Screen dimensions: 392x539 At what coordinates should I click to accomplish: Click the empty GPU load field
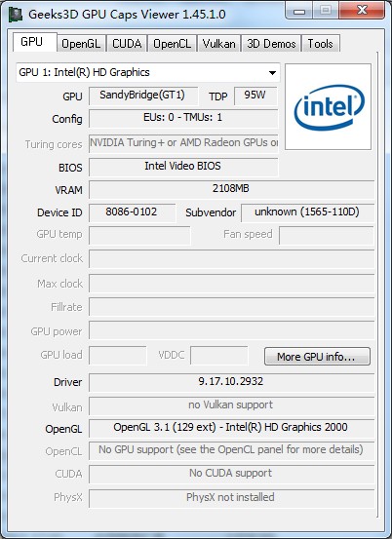pyautogui.click(x=118, y=356)
